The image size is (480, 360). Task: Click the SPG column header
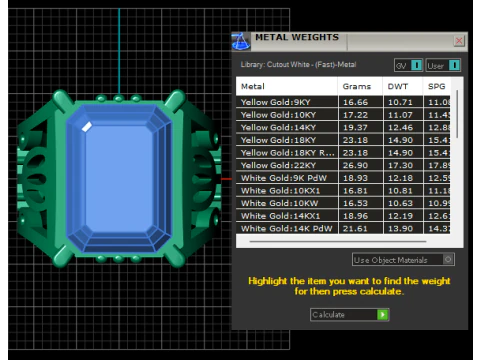pyautogui.click(x=437, y=86)
